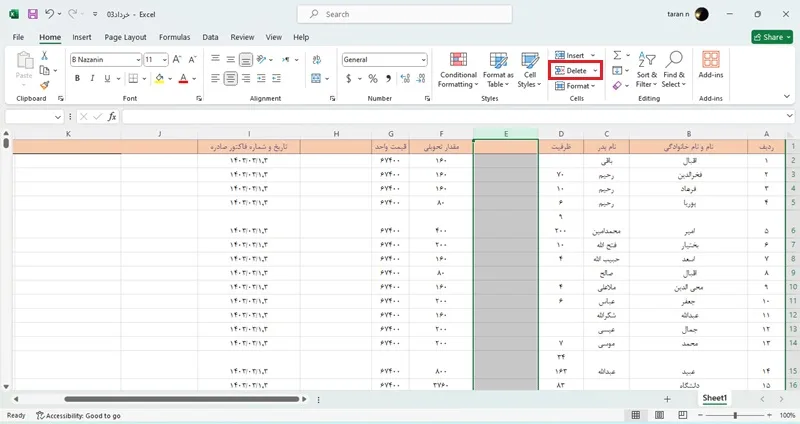Open the General number format dropdown
Viewport: 800px width, 424px height.
[423, 60]
